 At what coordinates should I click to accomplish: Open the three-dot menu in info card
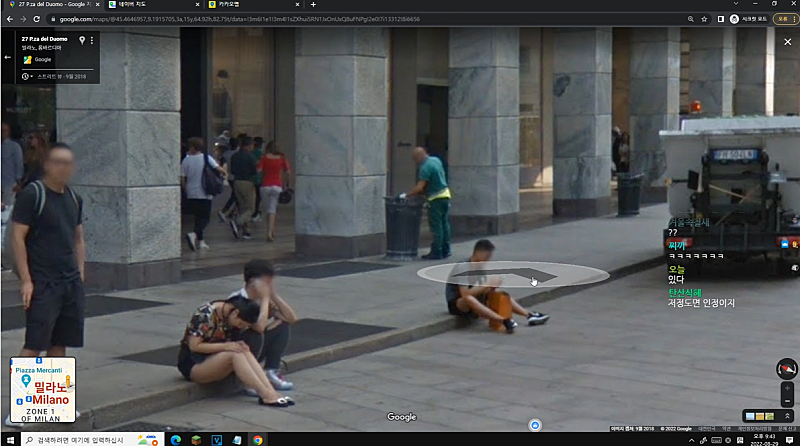pos(92,40)
